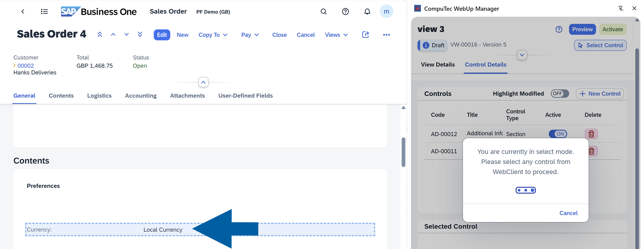
Task: Open customer 00002 link
Action: click(x=26, y=66)
